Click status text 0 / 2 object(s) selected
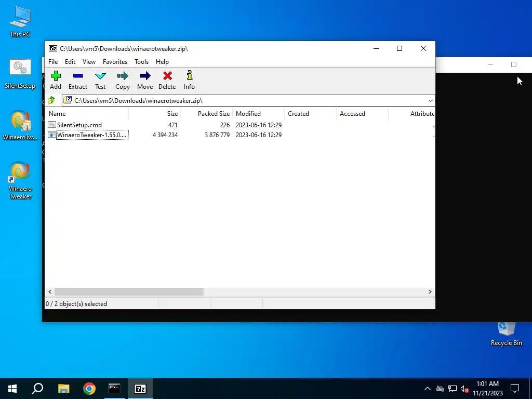This screenshot has height=399, width=532. coord(76,304)
